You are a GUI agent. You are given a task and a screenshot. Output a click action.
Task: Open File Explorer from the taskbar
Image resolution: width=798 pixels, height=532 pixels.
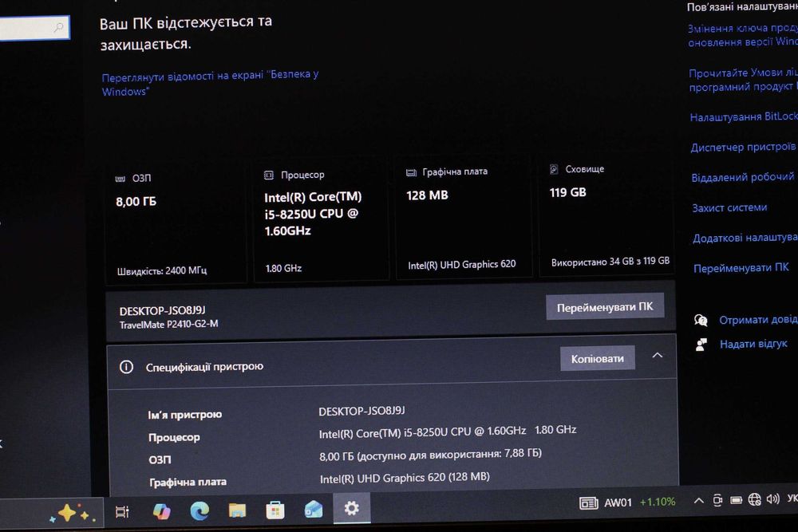point(237,510)
